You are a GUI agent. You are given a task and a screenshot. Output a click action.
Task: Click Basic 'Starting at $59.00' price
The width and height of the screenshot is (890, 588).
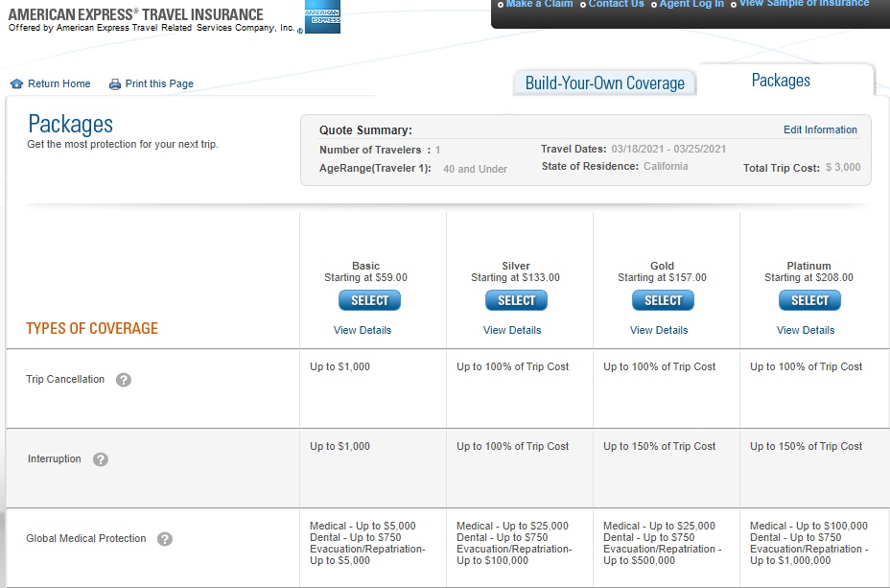[365, 277]
